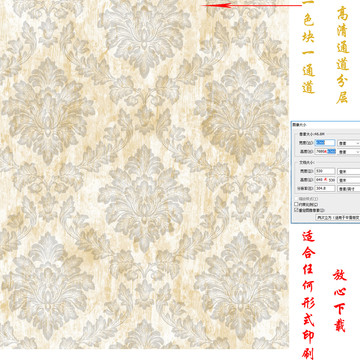Screen dimensions: 360x360
Task: Open the resolution unit dropdown
Action: (x=349, y=189)
